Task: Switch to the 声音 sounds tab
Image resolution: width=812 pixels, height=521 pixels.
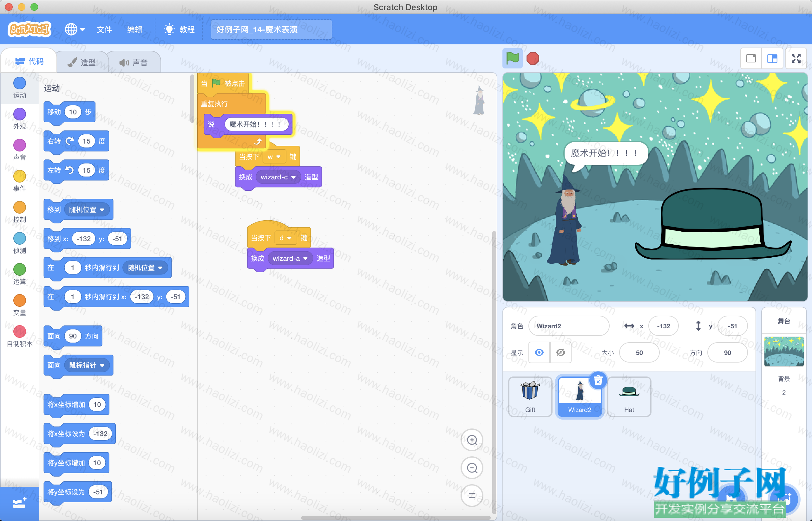Action: tap(134, 62)
